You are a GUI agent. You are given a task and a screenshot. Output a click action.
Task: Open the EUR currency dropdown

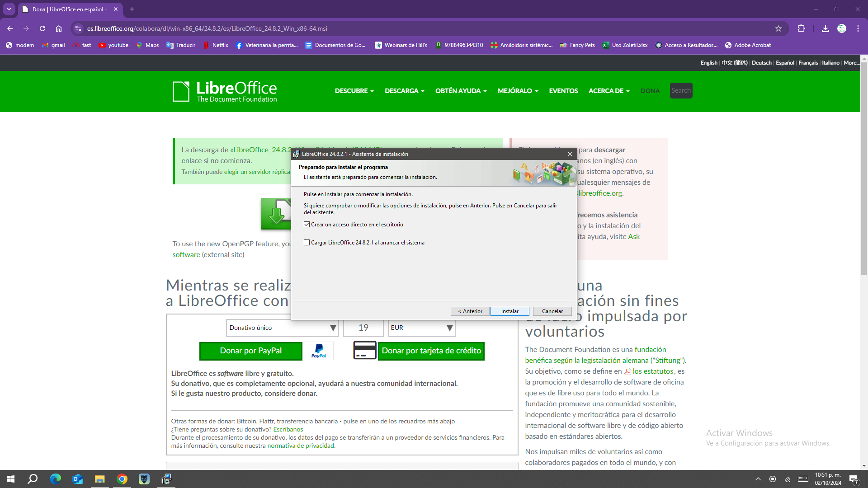click(421, 328)
